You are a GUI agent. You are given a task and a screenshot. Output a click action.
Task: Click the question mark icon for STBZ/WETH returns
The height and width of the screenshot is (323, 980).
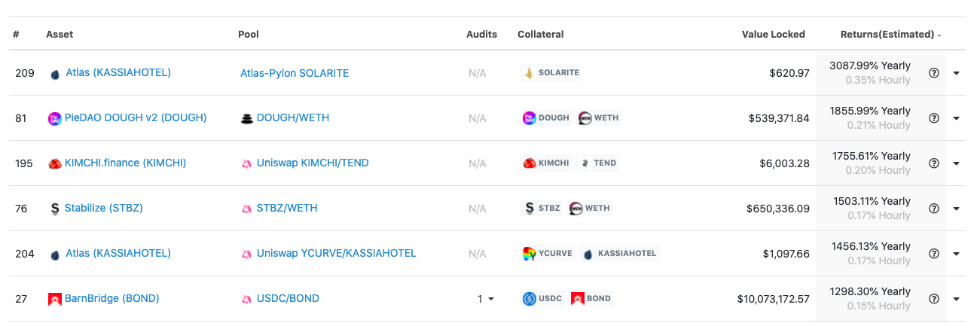[934, 209]
